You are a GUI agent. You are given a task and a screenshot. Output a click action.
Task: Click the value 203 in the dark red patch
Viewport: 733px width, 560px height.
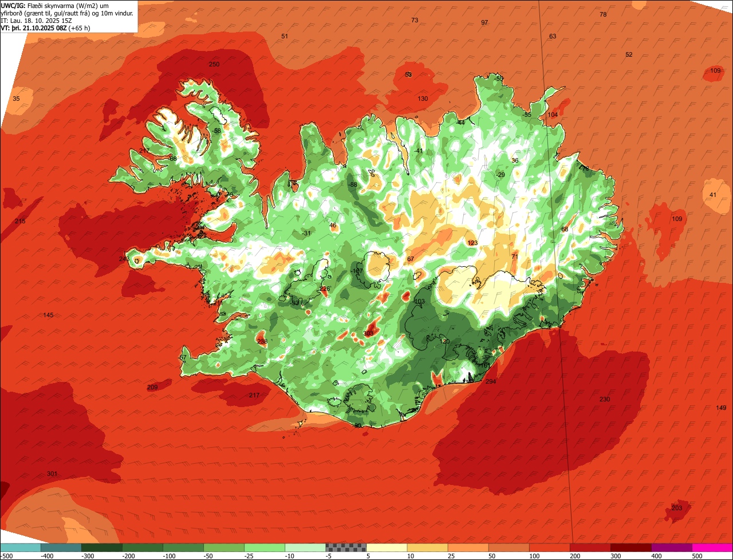pos(677,507)
